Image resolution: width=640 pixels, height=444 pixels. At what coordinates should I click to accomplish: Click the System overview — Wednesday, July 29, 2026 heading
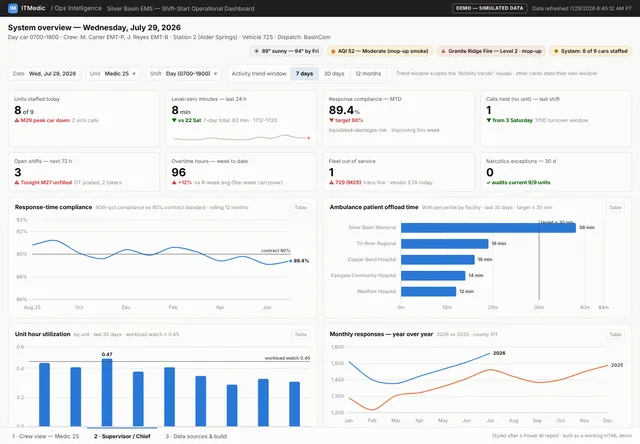click(x=94, y=27)
